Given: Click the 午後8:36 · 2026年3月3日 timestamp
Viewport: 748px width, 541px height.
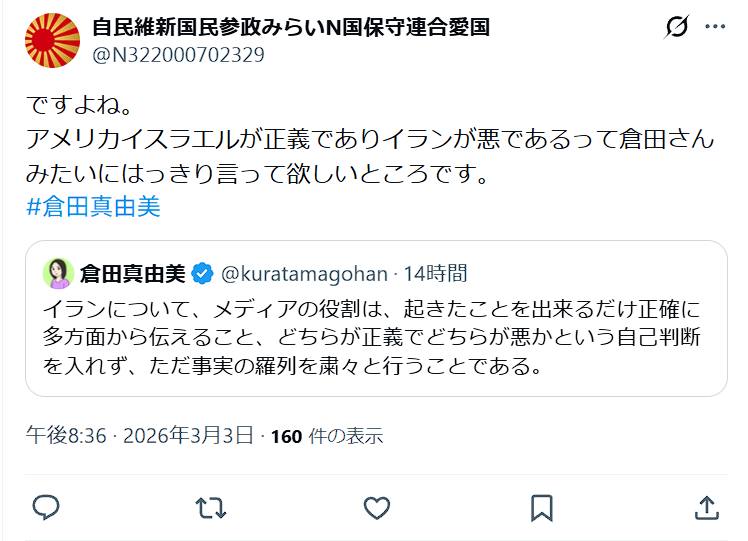Looking at the screenshot, I should (141, 436).
